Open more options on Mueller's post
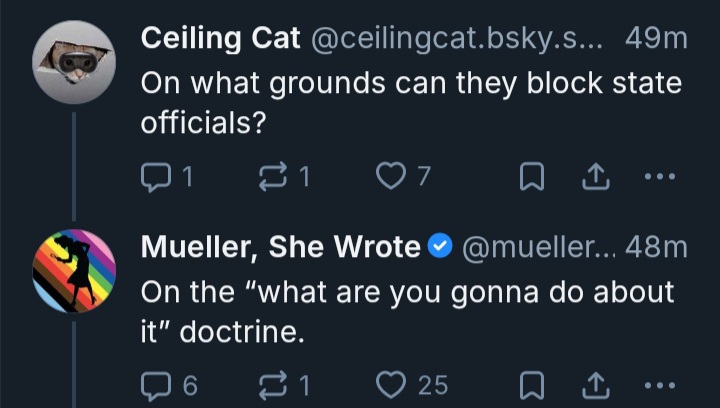 [656, 385]
